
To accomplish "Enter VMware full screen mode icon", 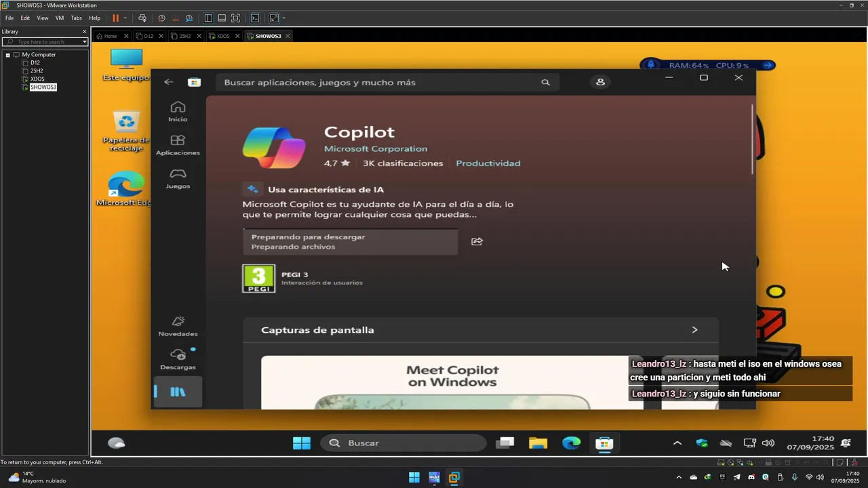I will click(235, 18).
